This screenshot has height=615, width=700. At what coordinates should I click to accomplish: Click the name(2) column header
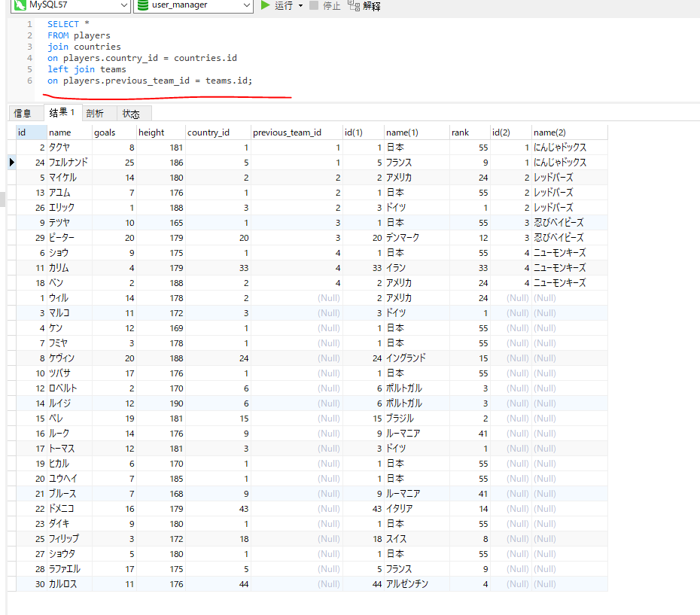tap(569, 132)
